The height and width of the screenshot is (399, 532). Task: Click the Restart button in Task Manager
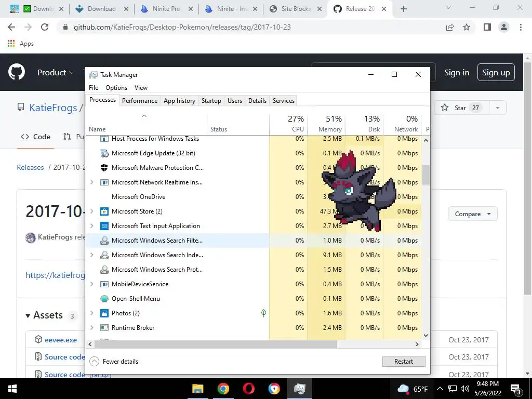pyautogui.click(x=404, y=362)
